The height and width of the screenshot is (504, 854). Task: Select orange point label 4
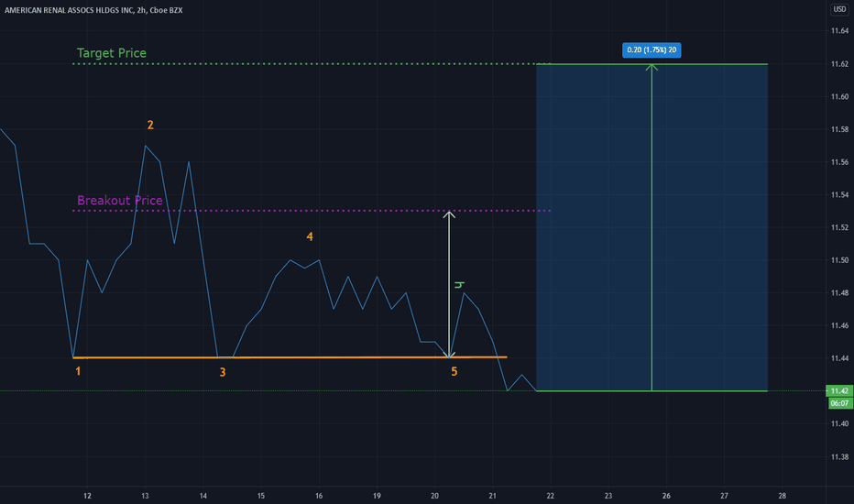(310, 236)
